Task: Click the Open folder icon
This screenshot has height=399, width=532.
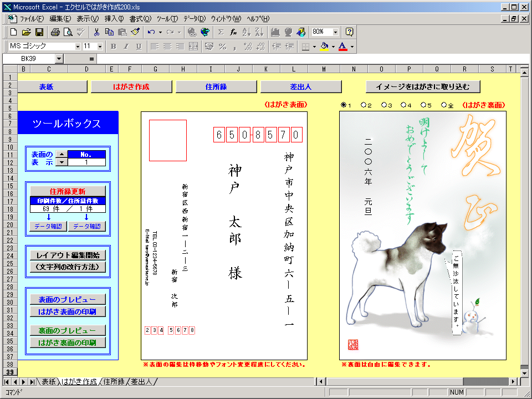Action: pos(27,32)
